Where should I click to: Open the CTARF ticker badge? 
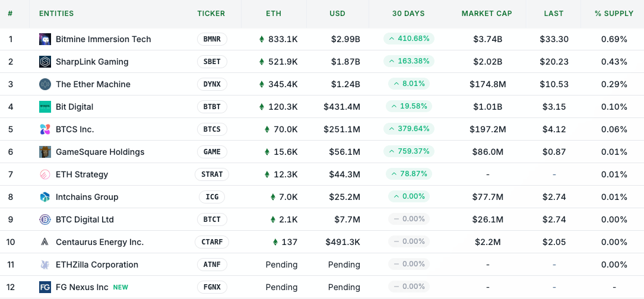coord(212,242)
